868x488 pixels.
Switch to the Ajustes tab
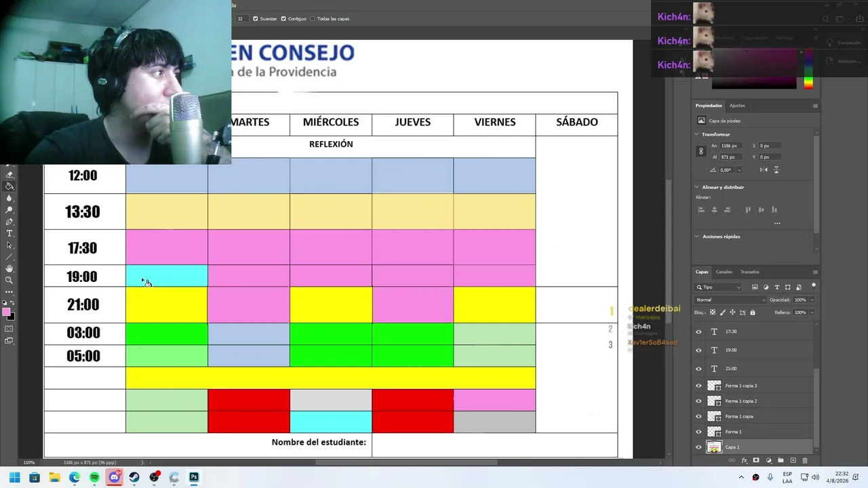pyautogui.click(x=737, y=106)
